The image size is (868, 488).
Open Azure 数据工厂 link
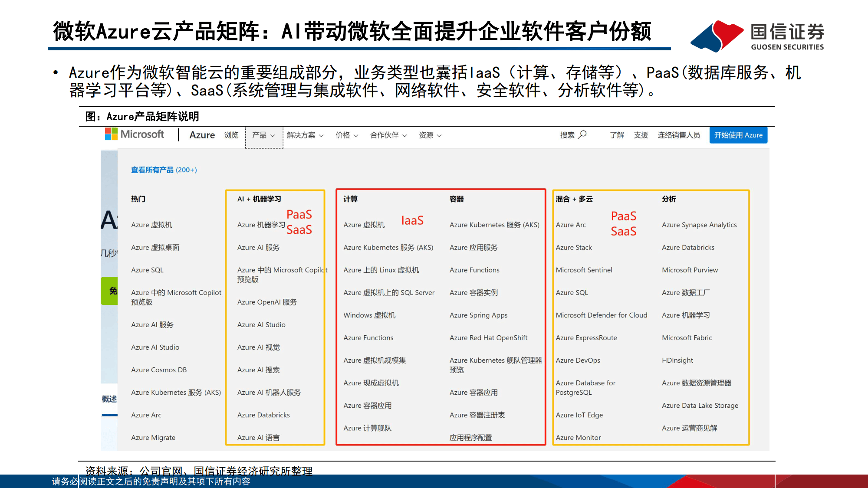[x=686, y=292]
